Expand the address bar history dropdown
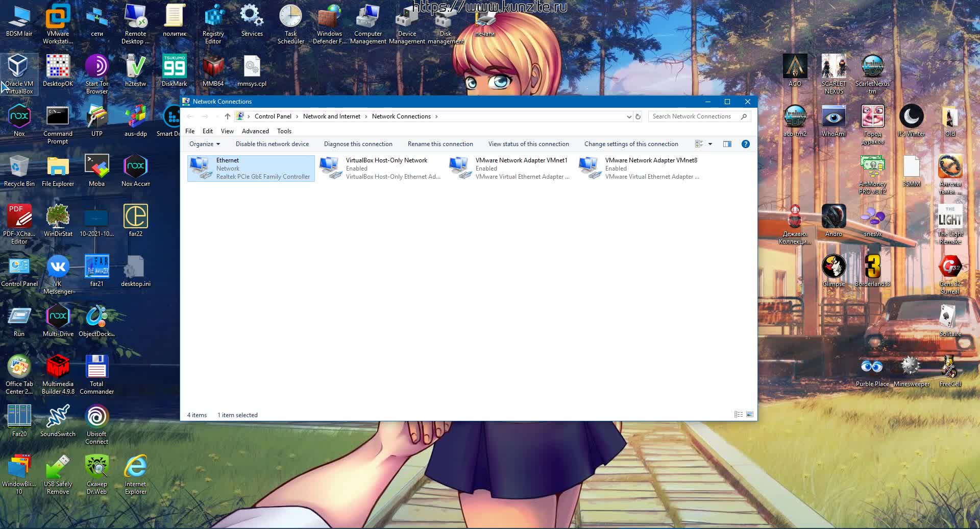 tap(629, 116)
